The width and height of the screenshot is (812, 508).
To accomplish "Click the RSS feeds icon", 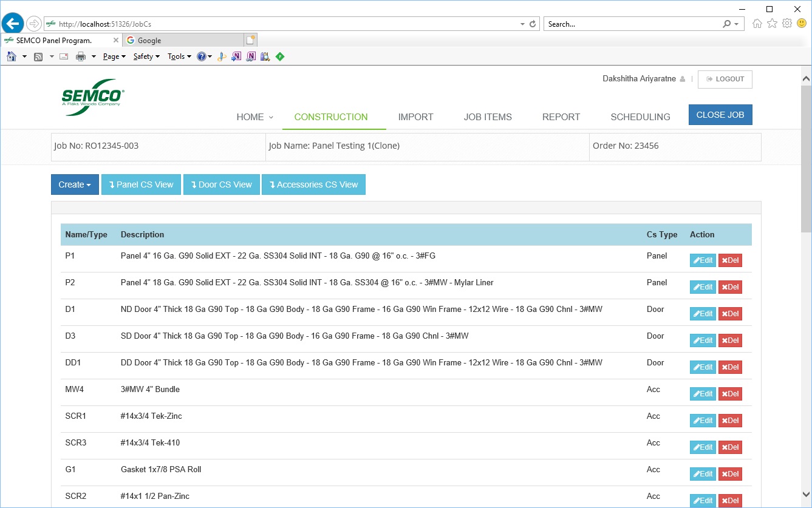I will tap(38, 56).
